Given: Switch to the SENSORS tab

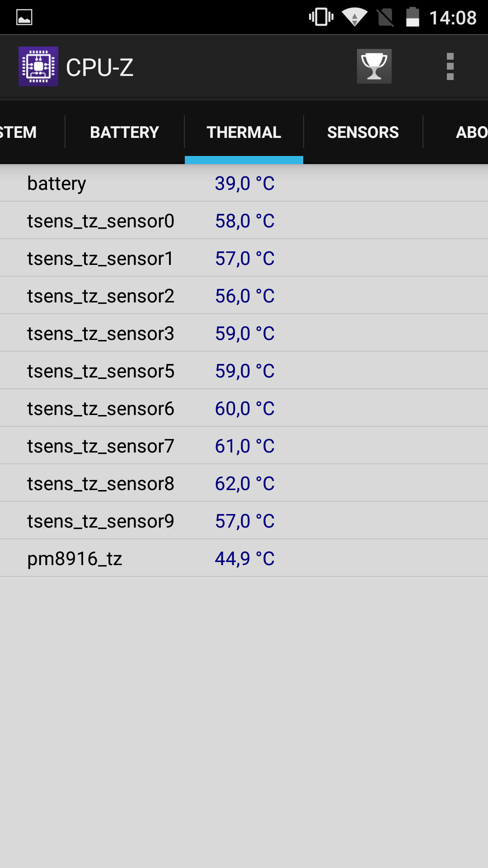Looking at the screenshot, I should [363, 132].
